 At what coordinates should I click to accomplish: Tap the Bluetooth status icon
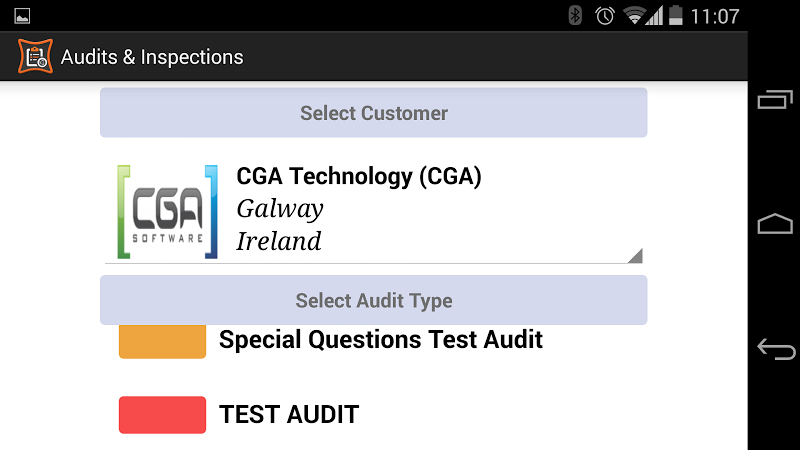click(575, 15)
